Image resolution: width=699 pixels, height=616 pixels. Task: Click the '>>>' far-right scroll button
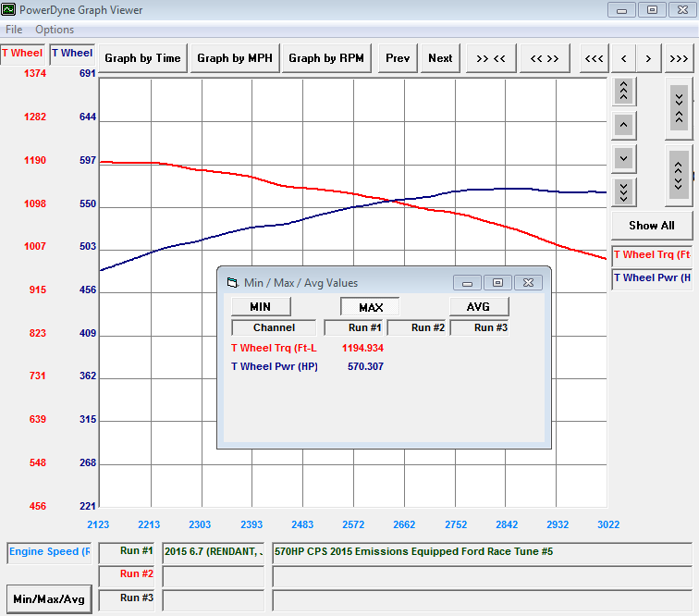679,58
